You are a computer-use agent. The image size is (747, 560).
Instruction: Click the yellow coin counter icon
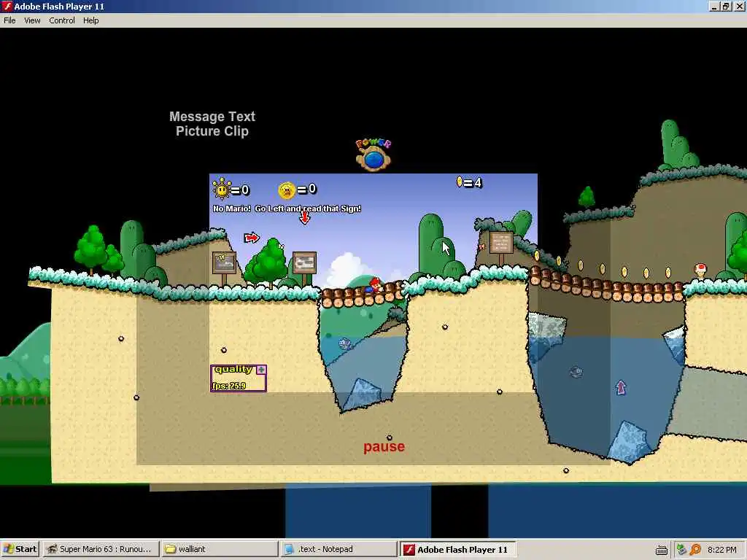[460, 182]
